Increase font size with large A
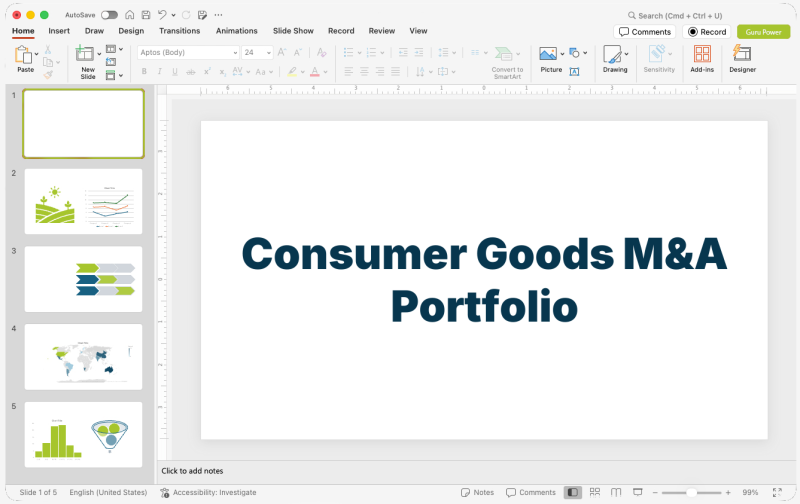 pos(282,52)
